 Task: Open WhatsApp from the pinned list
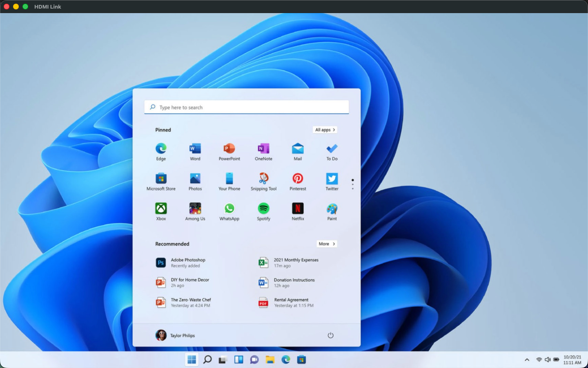pos(229,212)
